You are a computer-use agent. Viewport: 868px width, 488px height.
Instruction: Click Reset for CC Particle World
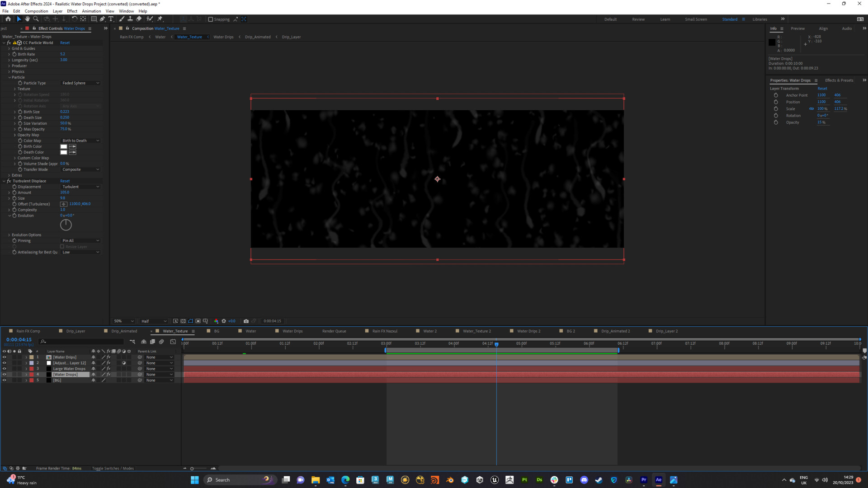(65, 42)
